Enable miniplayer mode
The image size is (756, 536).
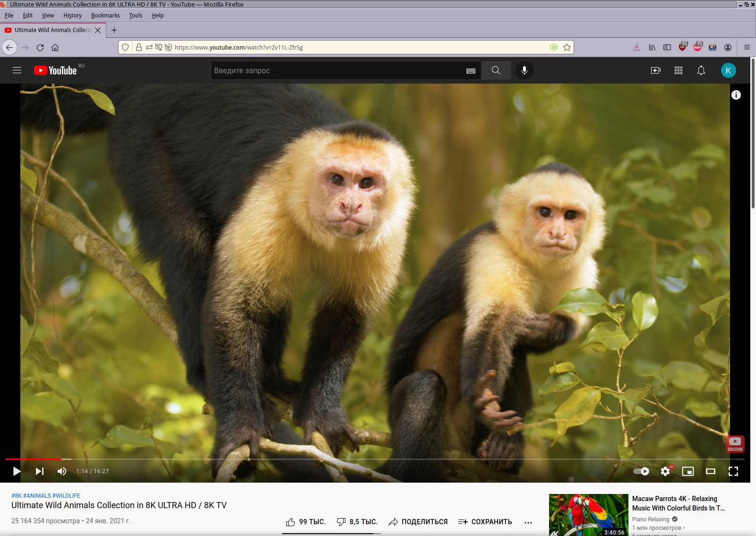pos(688,471)
